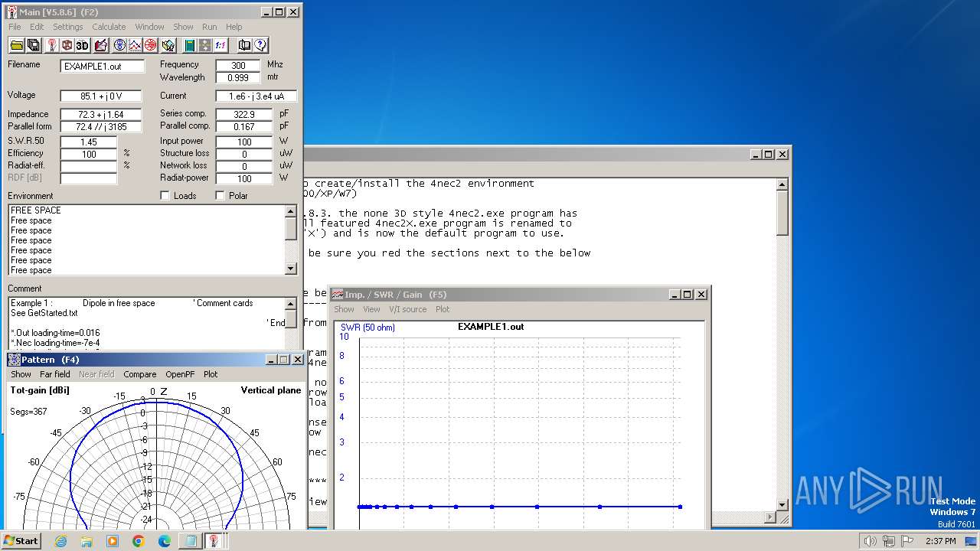Open the Window menu
Screen dimensions: 980x551
click(149, 27)
